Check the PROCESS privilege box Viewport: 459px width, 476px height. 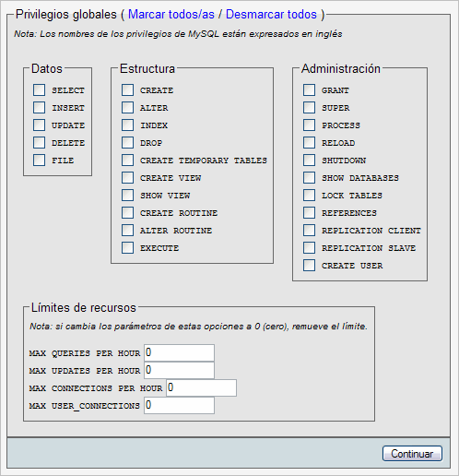coord(309,125)
